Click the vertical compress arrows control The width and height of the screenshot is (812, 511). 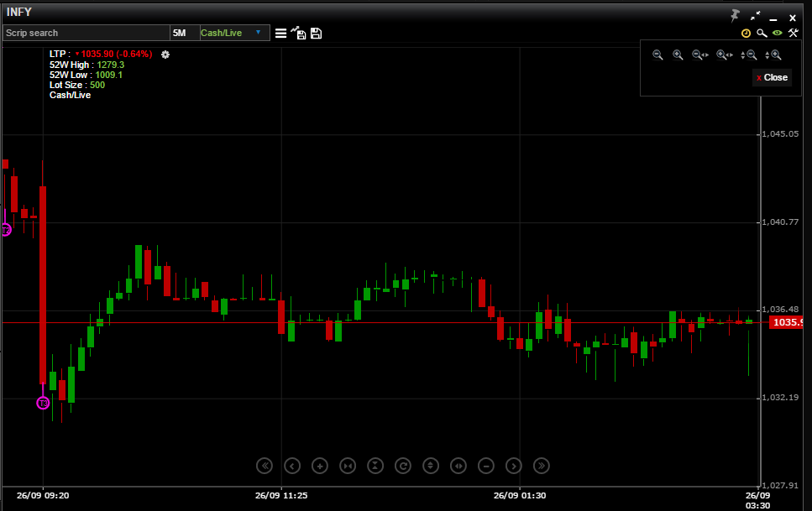tap(375, 466)
